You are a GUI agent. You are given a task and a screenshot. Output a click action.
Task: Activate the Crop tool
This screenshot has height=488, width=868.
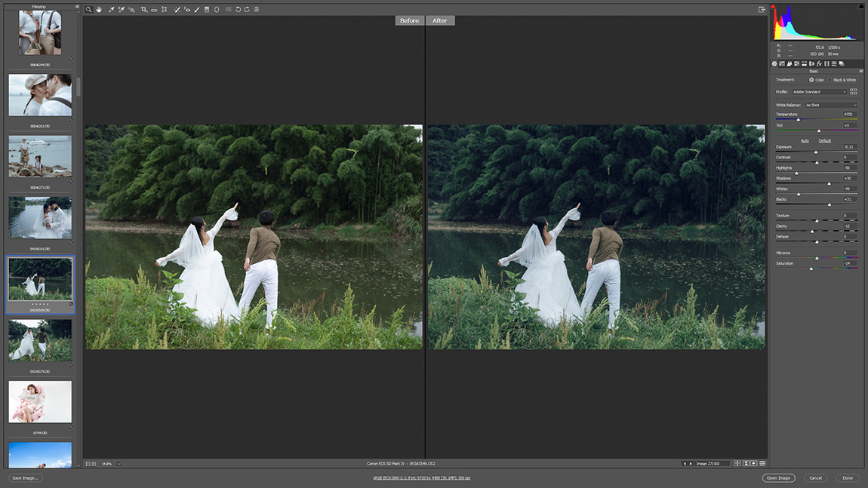[x=143, y=10]
